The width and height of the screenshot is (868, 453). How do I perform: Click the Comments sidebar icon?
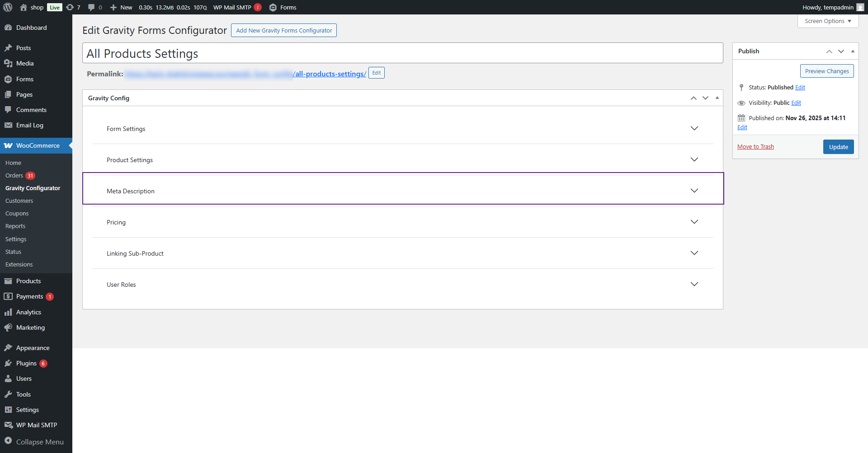click(8, 110)
